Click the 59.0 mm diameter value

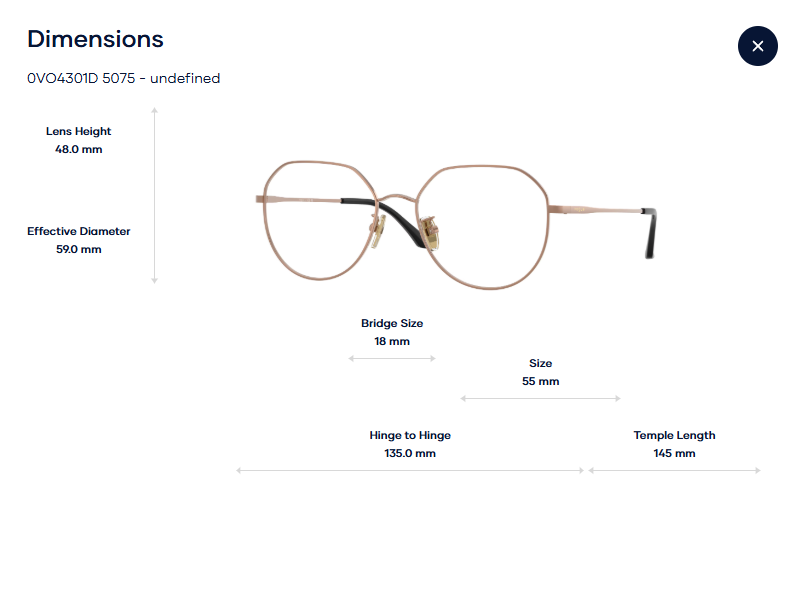click(x=78, y=249)
